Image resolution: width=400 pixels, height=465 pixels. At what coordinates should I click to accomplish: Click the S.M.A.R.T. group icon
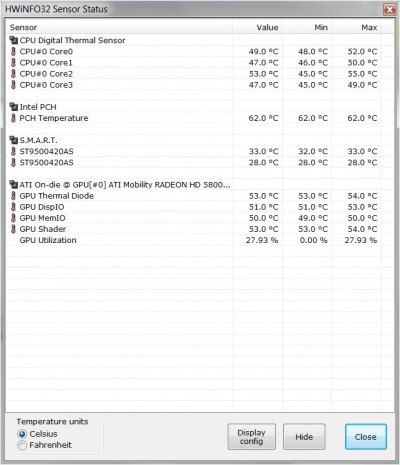13,140
